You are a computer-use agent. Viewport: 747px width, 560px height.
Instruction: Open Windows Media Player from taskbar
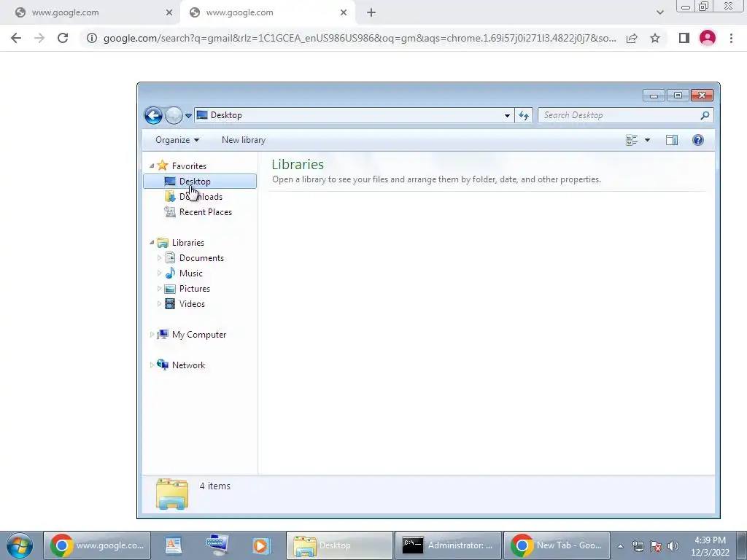[260, 545]
